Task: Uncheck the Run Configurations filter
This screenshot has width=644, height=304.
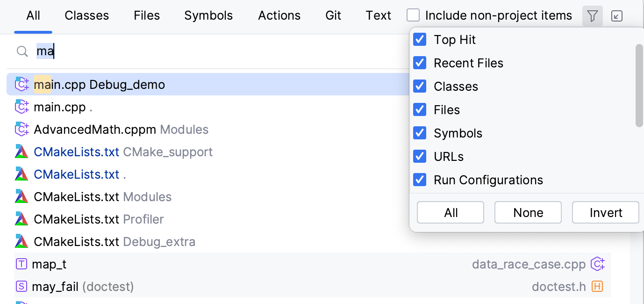Action: (420, 180)
